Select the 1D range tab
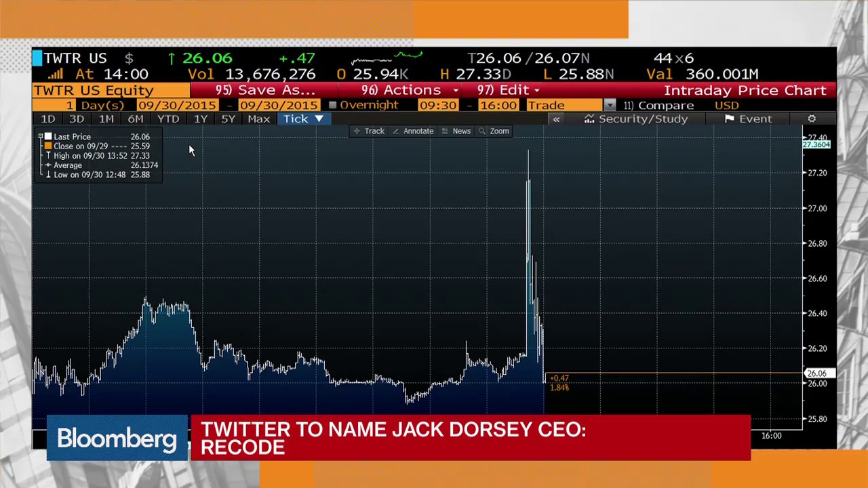868x488 pixels. (47, 119)
